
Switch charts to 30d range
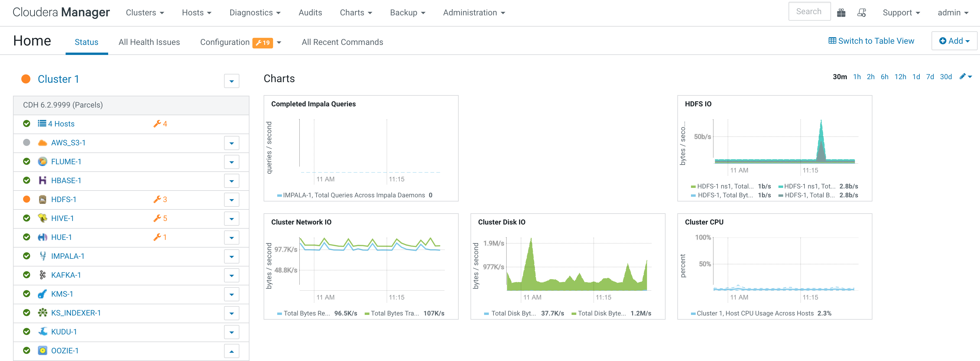click(946, 77)
